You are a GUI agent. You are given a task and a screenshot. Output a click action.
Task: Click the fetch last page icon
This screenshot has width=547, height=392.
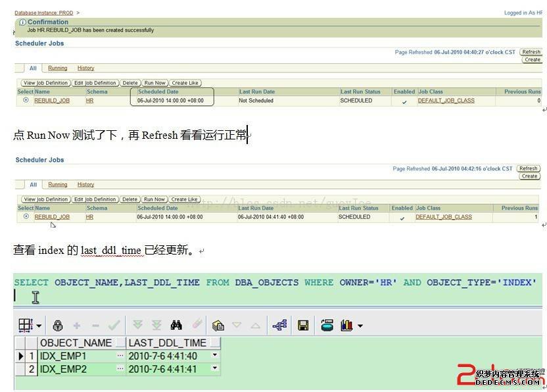pyautogui.click(x=156, y=325)
